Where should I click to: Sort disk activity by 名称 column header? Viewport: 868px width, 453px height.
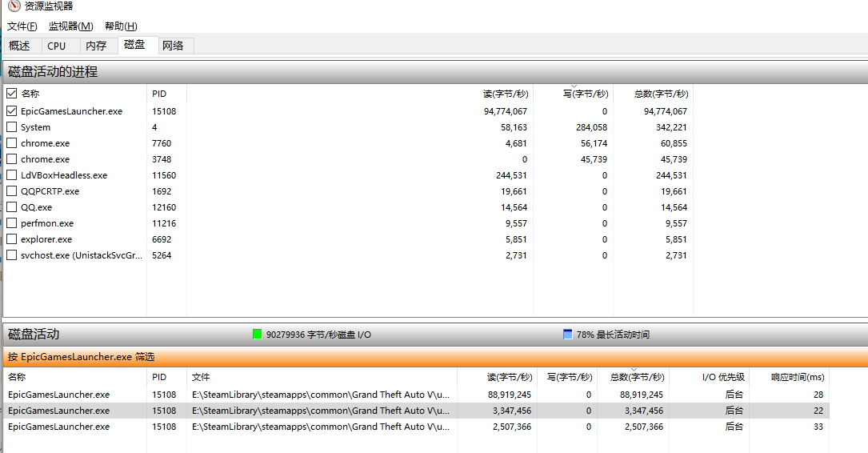[x=74, y=377]
